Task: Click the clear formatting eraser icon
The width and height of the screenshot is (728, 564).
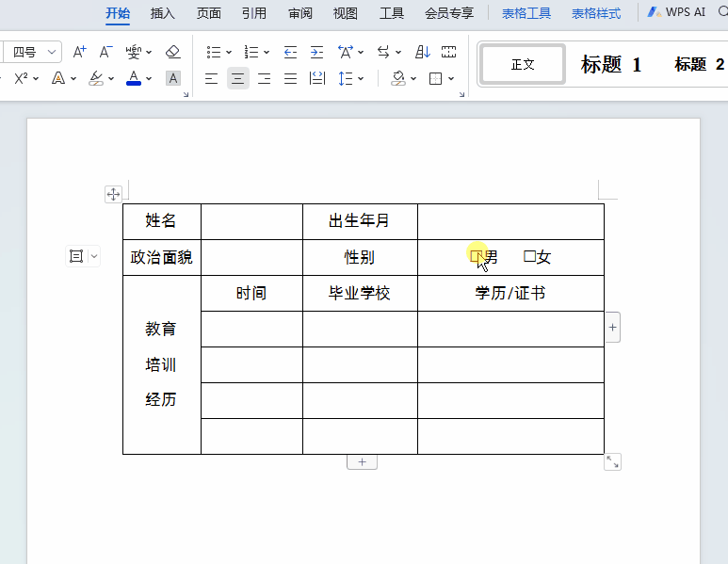Action: tap(172, 52)
